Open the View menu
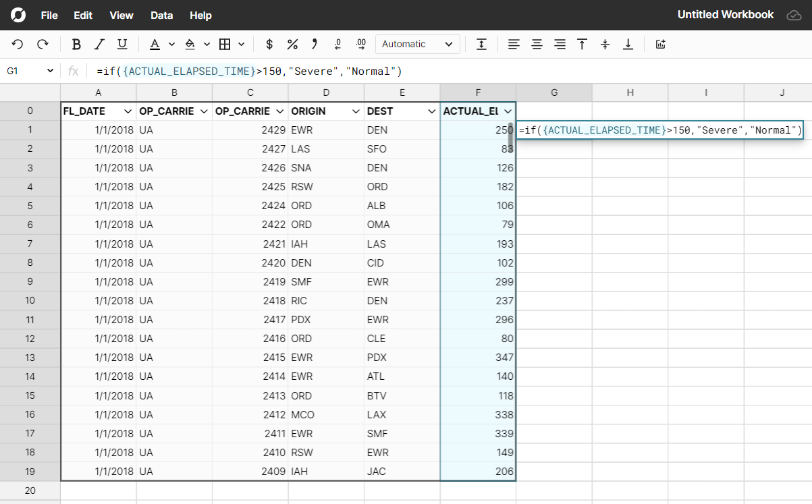The width and height of the screenshot is (812, 504). [121, 15]
